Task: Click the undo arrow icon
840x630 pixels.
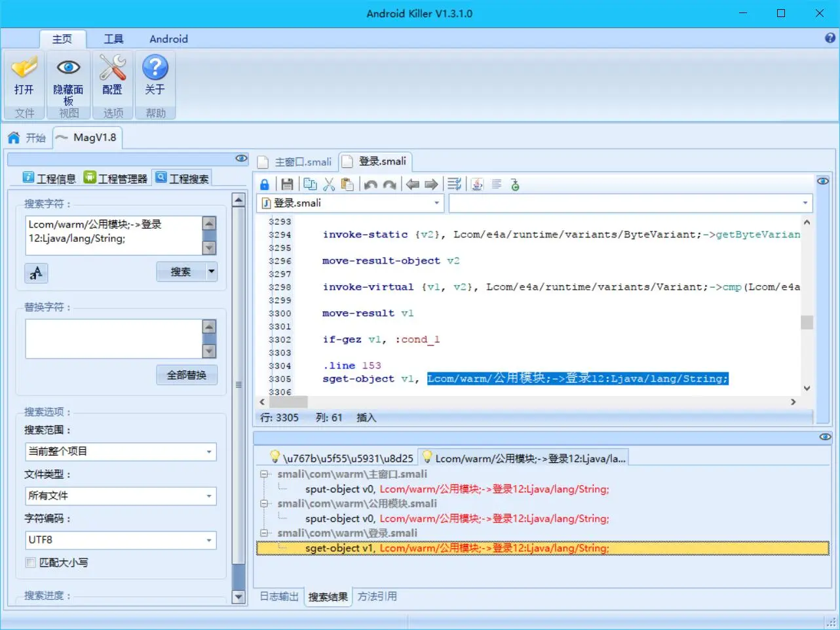Action: [x=371, y=185]
